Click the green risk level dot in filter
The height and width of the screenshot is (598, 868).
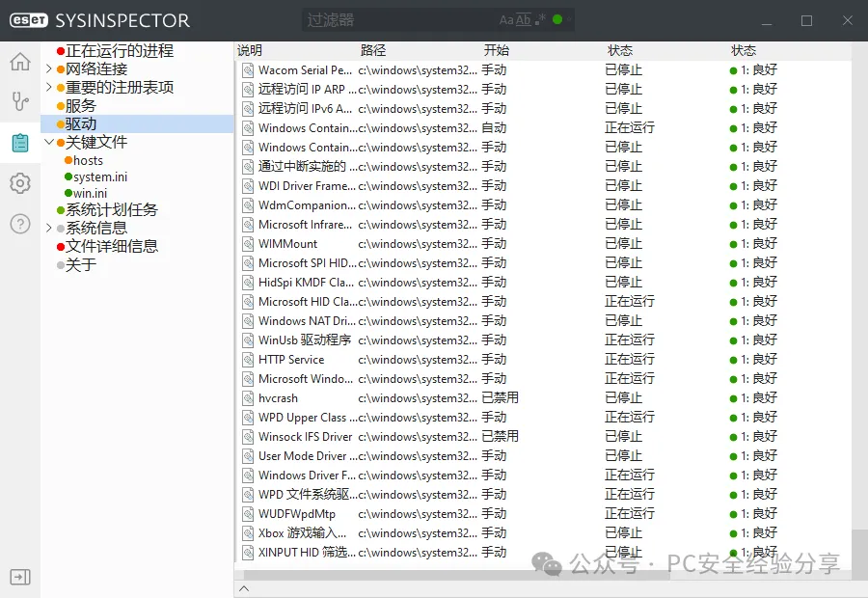[557, 19]
